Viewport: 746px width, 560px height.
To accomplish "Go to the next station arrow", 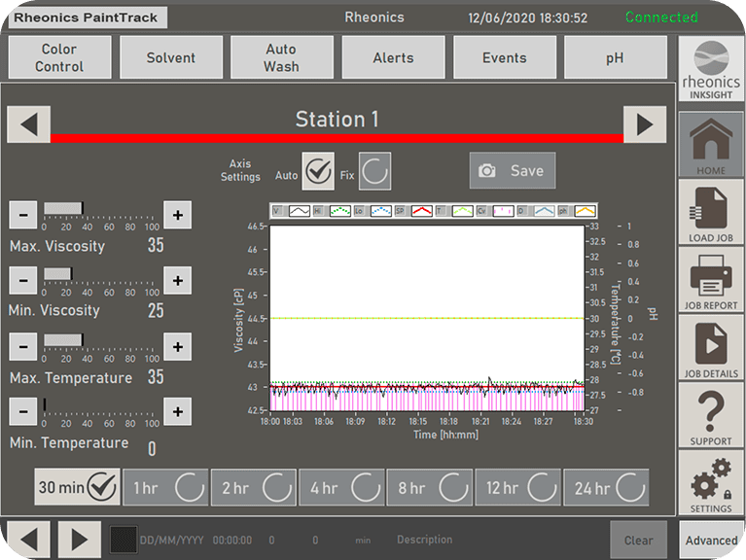I will 643,123.
